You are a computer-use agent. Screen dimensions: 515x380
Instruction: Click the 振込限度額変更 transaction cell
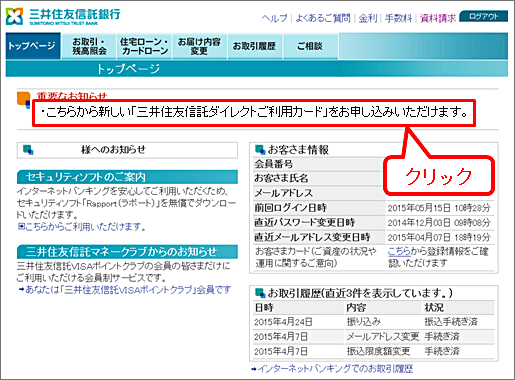(378, 351)
